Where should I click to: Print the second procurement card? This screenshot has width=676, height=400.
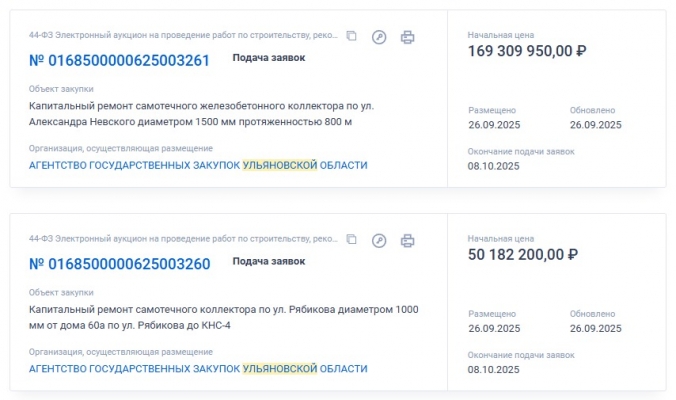(x=407, y=240)
